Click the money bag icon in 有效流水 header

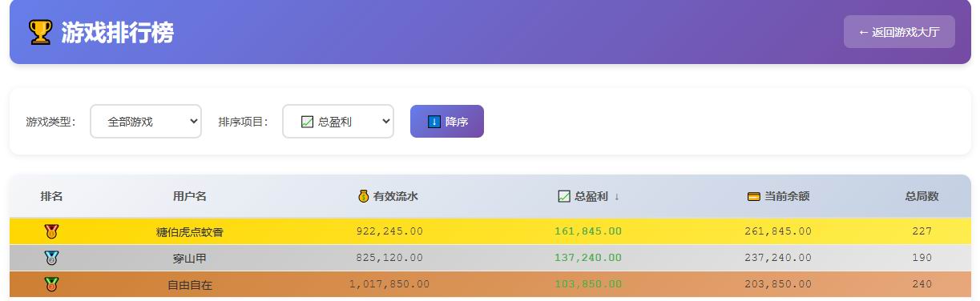point(363,196)
